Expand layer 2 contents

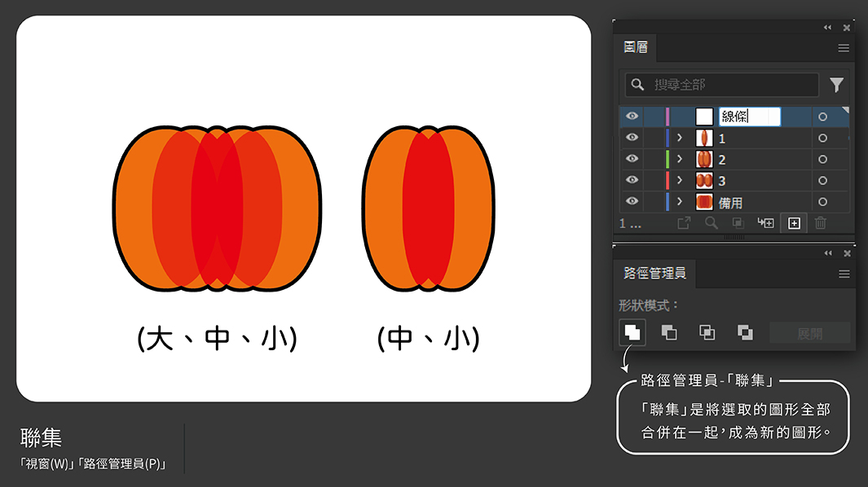[680, 160]
